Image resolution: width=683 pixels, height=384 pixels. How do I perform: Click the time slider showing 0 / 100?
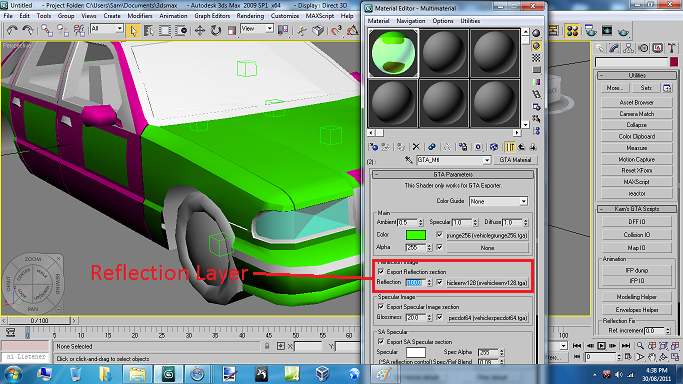39,320
